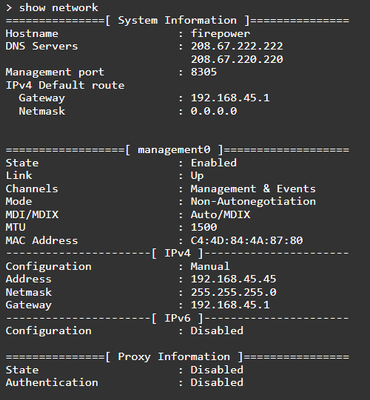370x400 pixels.
Task: Select MAC address C4:4D:84:4A:87:80
Action: click(x=247, y=240)
